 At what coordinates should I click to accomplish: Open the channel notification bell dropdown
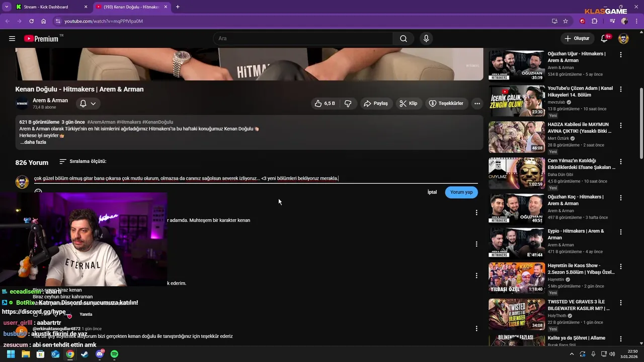(88, 104)
